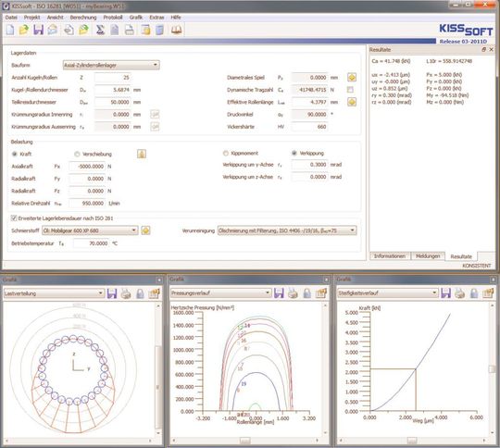Click the Open file folder icon
Image resolution: width=500 pixels, height=448 pixels.
[x=23, y=30]
